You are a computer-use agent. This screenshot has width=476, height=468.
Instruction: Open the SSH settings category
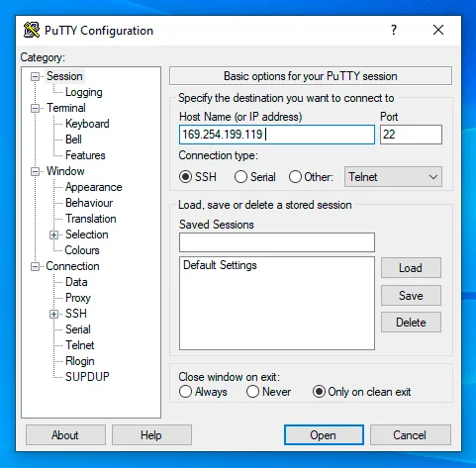(x=76, y=314)
